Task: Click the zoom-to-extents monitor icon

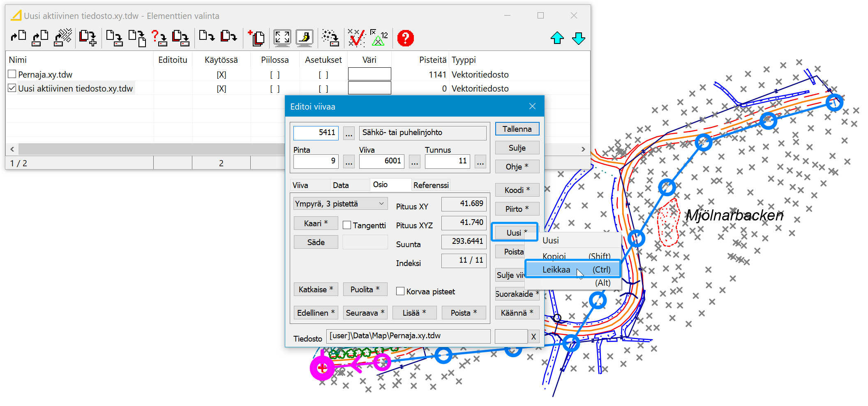Action: [x=282, y=38]
